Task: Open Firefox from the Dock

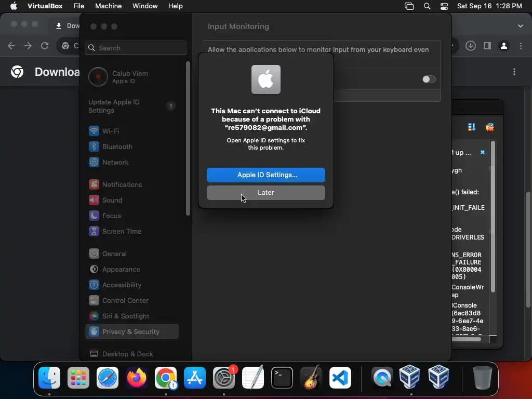Action: pyautogui.click(x=137, y=378)
